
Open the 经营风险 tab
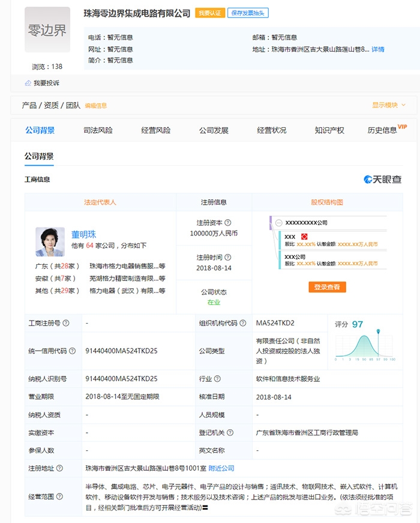[x=155, y=130]
